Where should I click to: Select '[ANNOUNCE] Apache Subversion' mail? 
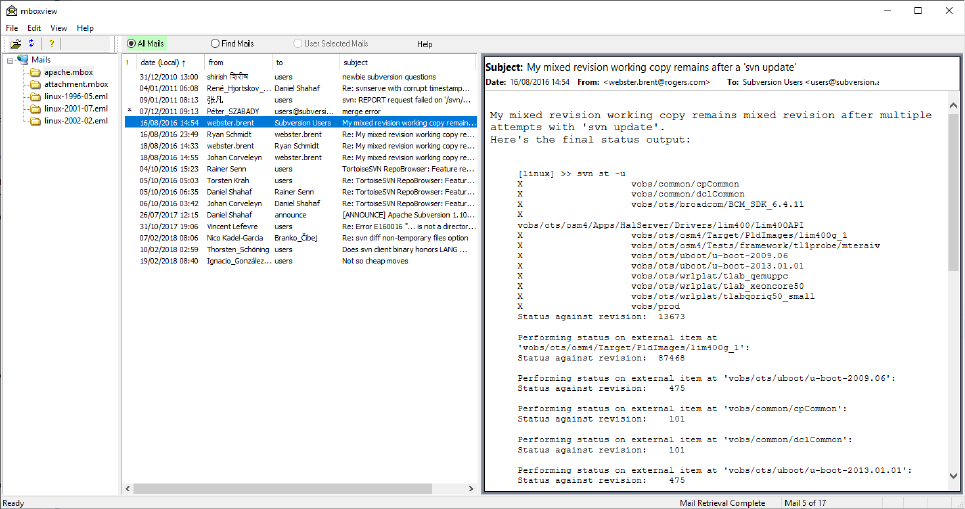pos(300,215)
